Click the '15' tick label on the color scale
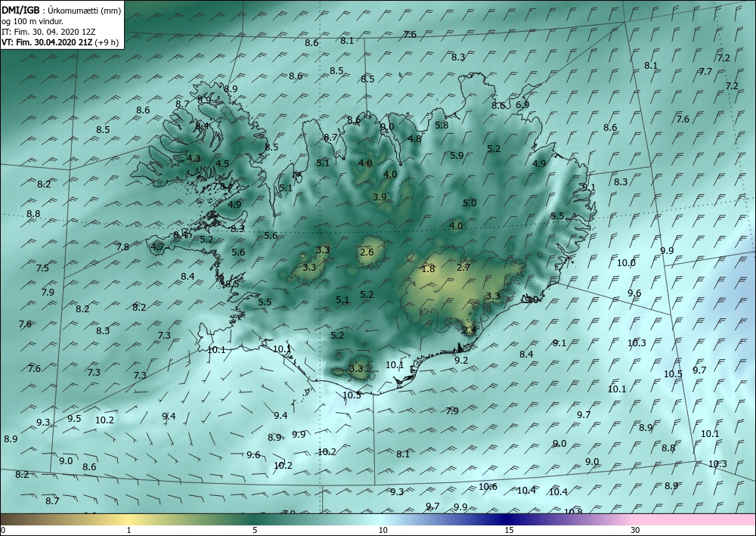The width and height of the screenshot is (756, 536). pyautogui.click(x=509, y=531)
